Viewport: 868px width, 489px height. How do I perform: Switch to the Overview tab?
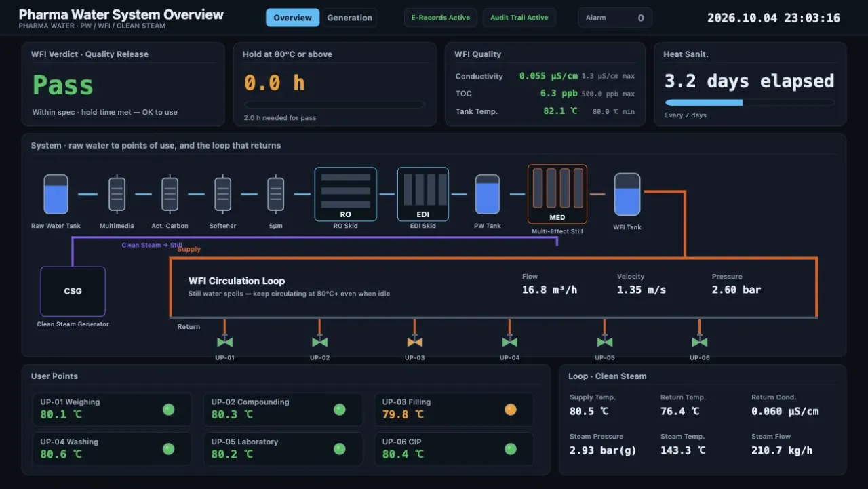click(x=292, y=18)
